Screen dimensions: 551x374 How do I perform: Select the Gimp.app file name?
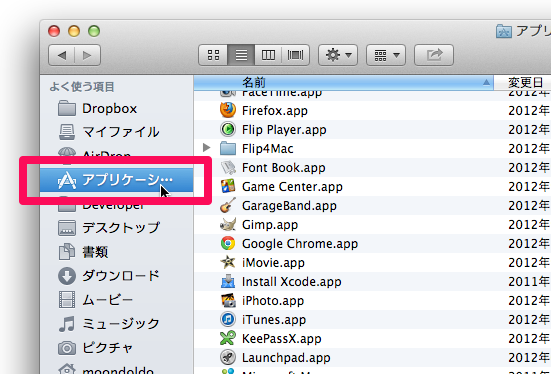click(x=270, y=225)
